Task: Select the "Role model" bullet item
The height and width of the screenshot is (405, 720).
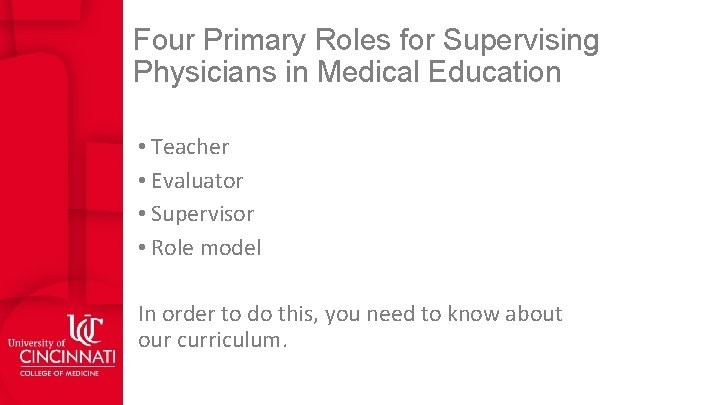Action: (x=206, y=248)
